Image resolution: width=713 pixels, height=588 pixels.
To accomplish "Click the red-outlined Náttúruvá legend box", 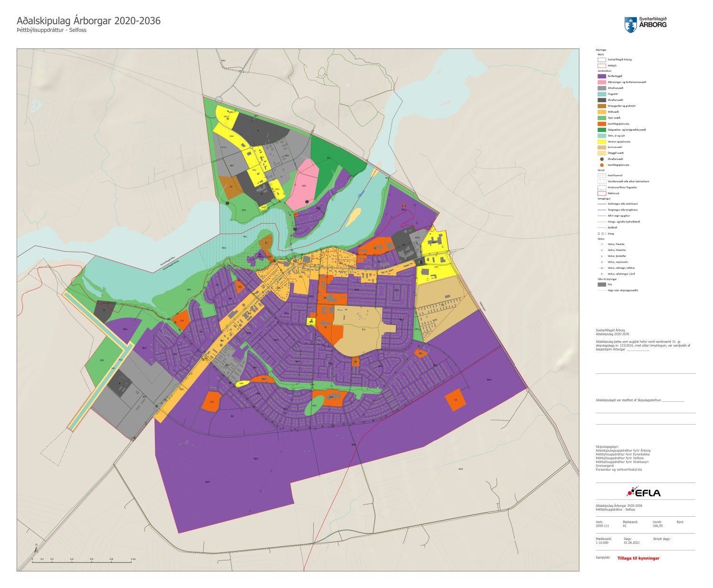I will [602, 193].
